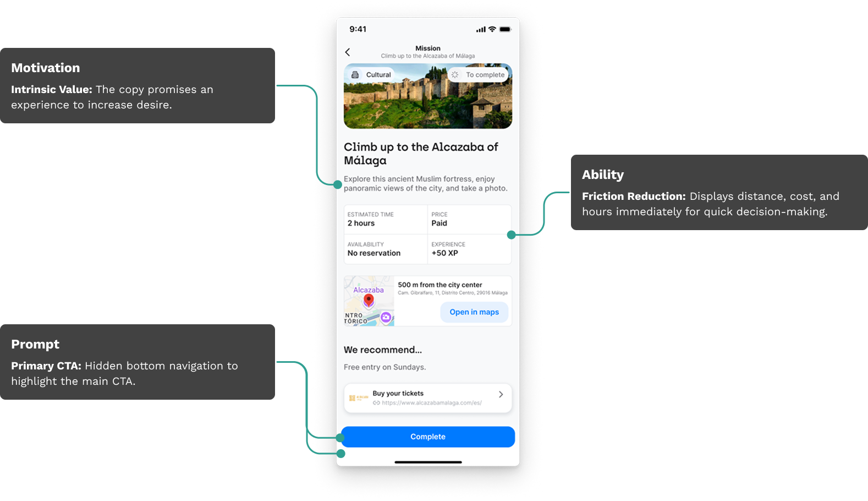Tap the To complete status spinner icon
Screen dimensions: 868x501
(455, 75)
